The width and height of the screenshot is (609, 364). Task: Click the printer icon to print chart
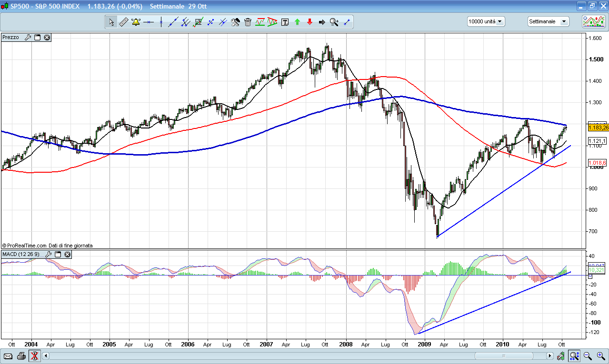(x=21, y=355)
